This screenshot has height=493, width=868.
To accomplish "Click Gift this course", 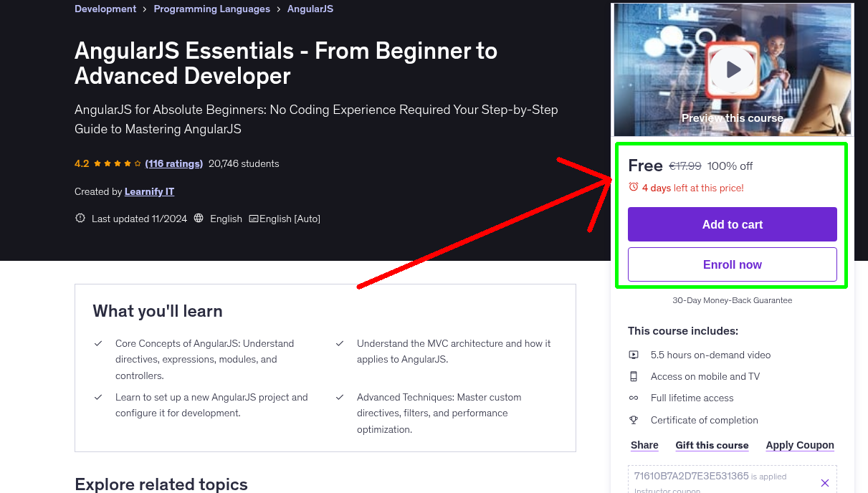I will pos(712,445).
